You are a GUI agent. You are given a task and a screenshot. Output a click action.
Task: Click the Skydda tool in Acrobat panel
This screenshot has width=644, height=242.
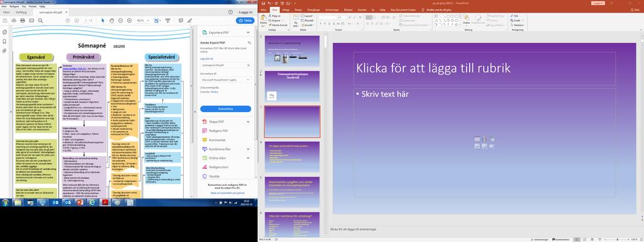coord(211,176)
